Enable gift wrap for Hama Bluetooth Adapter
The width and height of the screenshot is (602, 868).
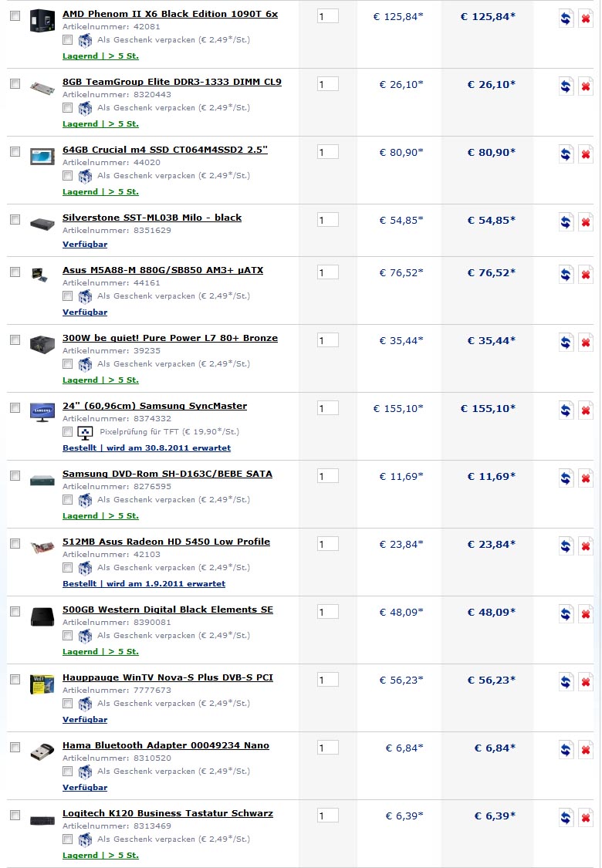(67, 771)
